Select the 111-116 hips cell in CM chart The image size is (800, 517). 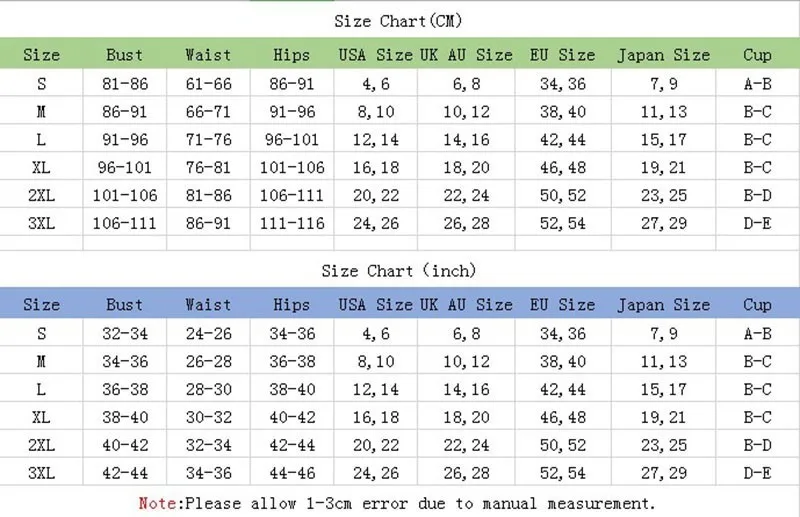pyautogui.click(x=291, y=223)
